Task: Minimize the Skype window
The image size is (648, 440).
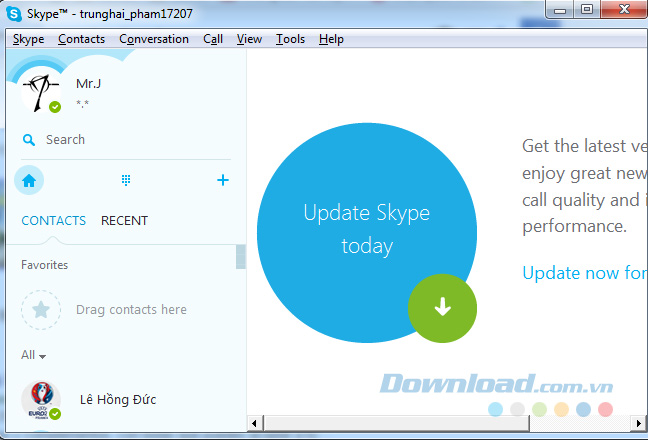Action: click(x=560, y=10)
